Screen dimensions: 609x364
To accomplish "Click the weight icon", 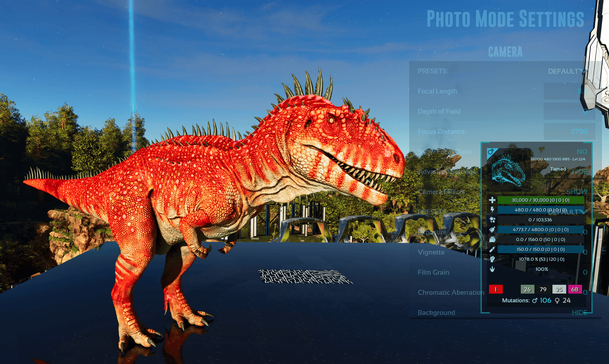I will pyautogui.click(x=492, y=239).
